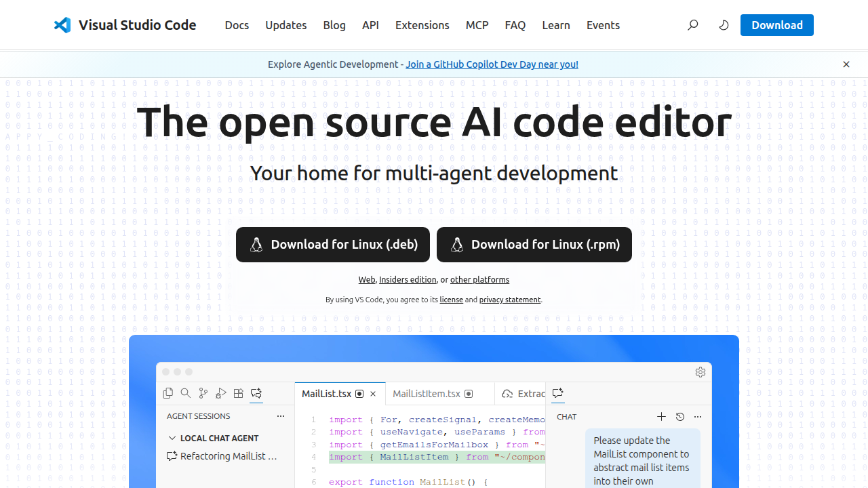Open the Agent Sessions more actions menu

281,415
